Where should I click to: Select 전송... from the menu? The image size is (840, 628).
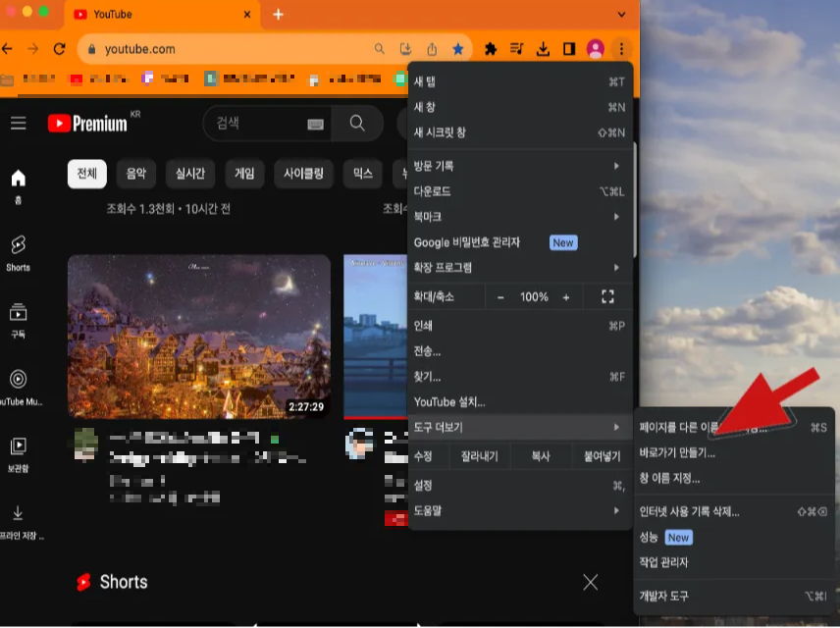[x=520, y=351]
